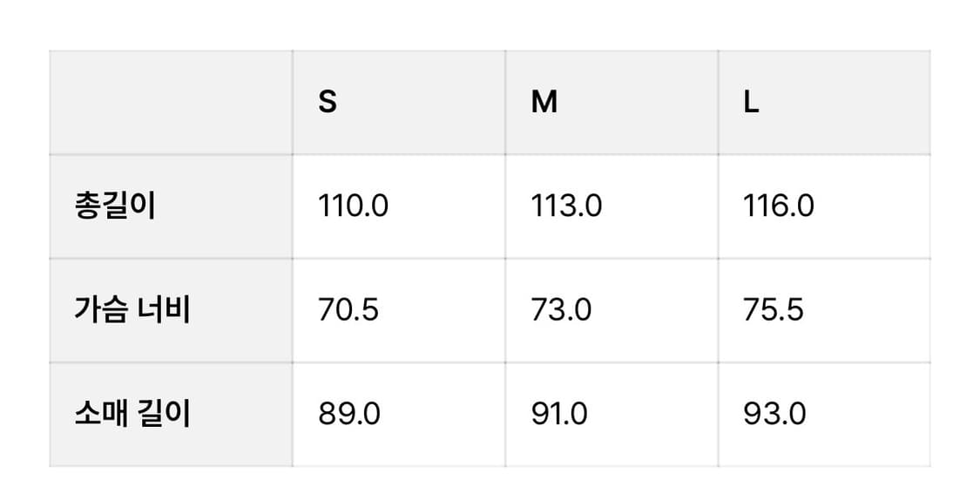
Task: Click the 116.0 value cell
Action: (779, 206)
